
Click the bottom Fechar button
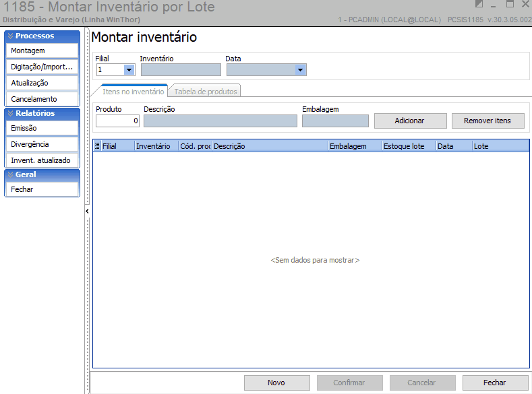tap(495, 383)
